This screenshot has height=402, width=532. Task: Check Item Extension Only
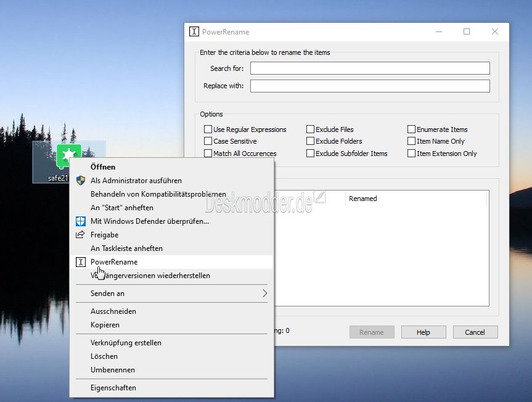click(411, 154)
